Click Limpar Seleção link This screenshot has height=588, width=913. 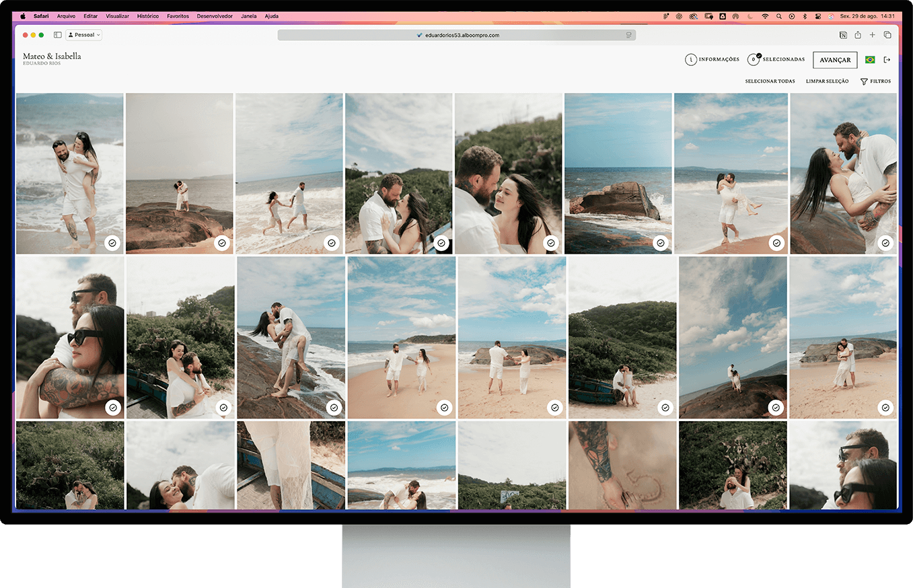(x=827, y=81)
